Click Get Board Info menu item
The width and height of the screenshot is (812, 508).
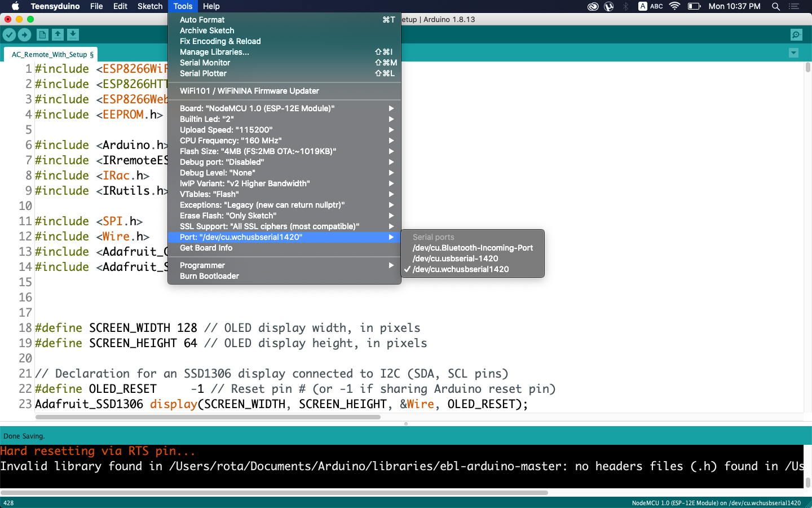pos(284,248)
